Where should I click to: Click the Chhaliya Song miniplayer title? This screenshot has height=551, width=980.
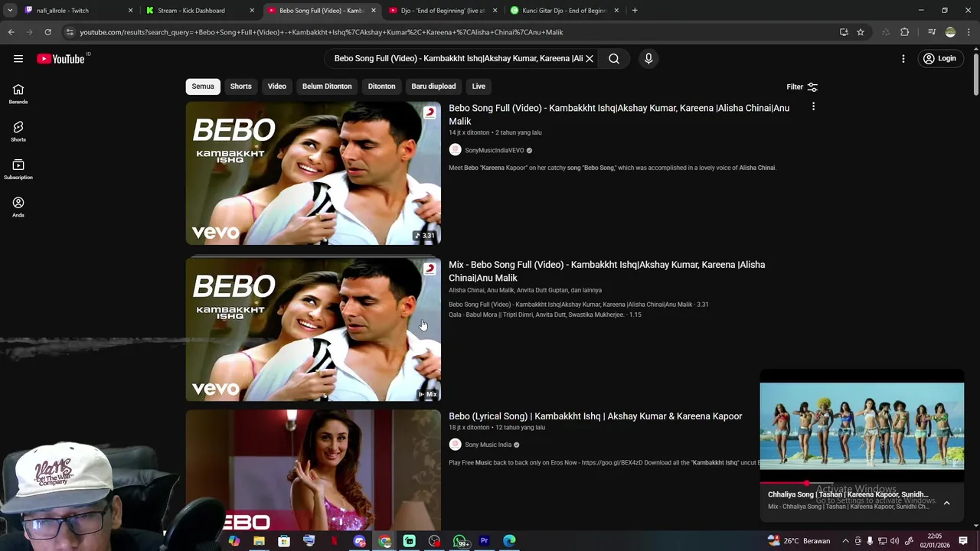tap(848, 494)
